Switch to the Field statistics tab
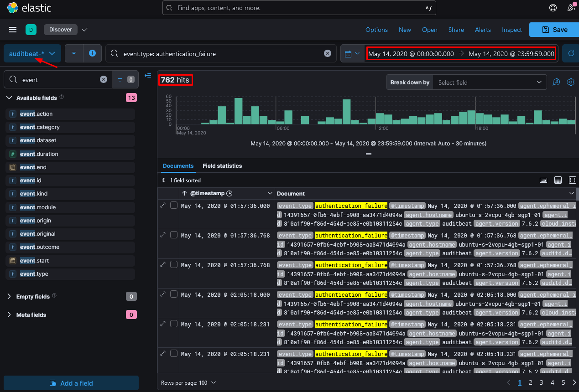Image resolution: width=579 pixels, height=392 pixels. [x=222, y=166]
